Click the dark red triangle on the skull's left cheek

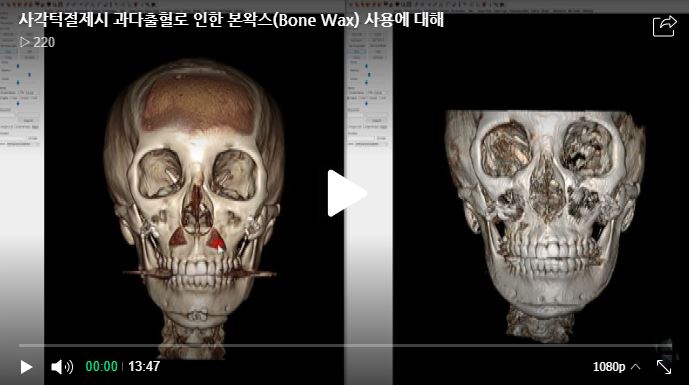pyautogui.click(x=178, y=237)
